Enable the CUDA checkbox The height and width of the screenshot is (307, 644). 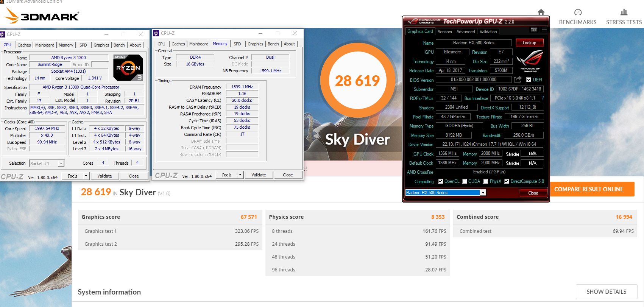[465, 181]
